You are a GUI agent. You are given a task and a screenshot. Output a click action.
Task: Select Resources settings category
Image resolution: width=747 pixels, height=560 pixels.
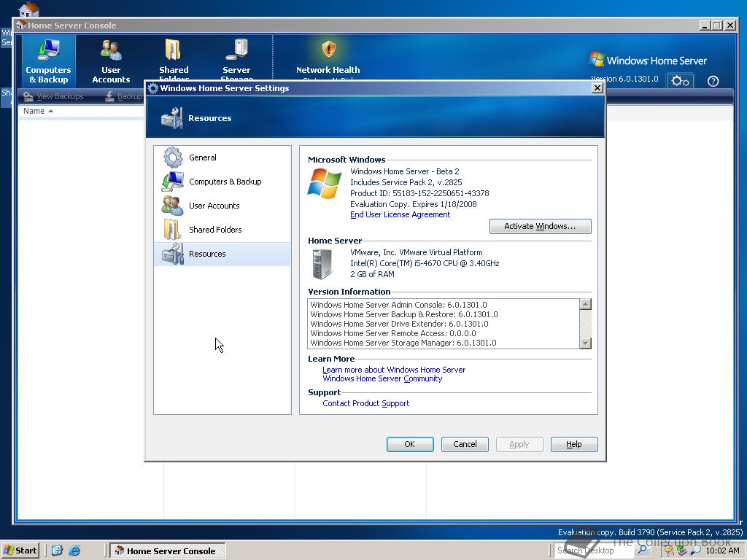point(222,254)
